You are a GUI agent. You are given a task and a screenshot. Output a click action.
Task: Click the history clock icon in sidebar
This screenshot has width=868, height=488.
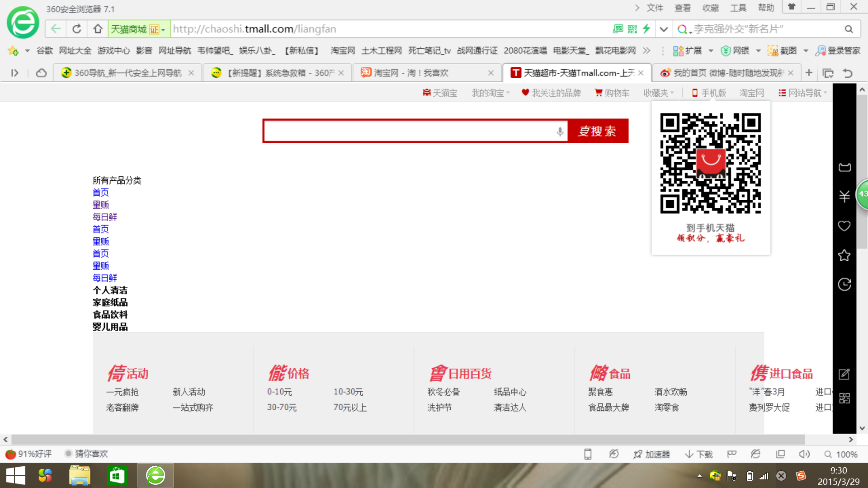pyautogui.click(x=844, y=284)
